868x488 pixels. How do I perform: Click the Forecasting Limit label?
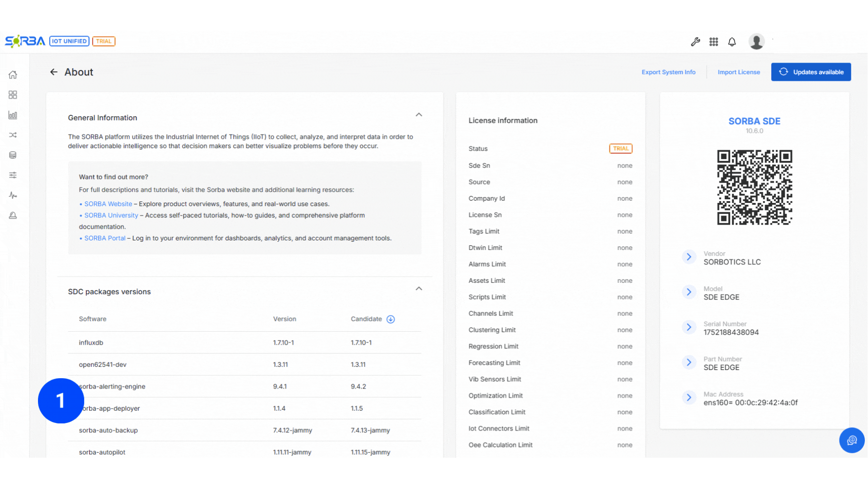(494, 363)
